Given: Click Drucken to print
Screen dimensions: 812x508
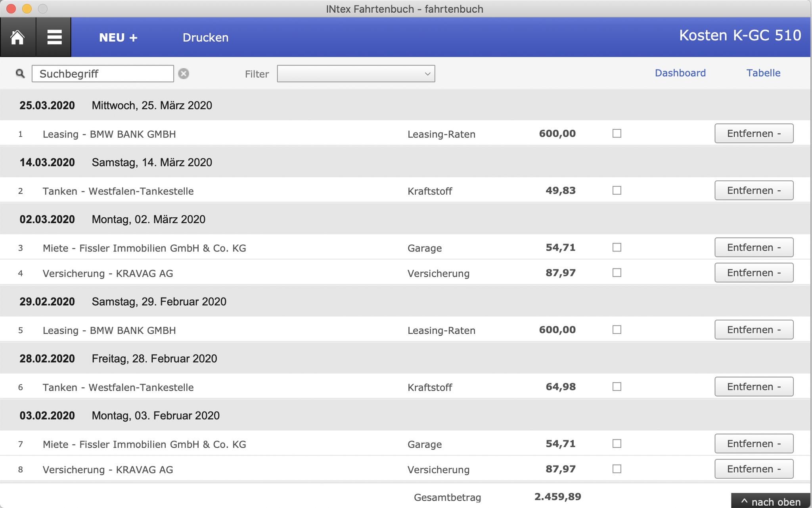Looking at the screenshot, I should (205, 38).
